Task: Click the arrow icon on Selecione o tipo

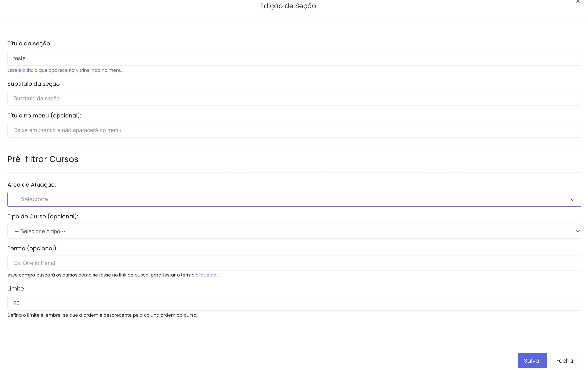Action: point(578,231)
